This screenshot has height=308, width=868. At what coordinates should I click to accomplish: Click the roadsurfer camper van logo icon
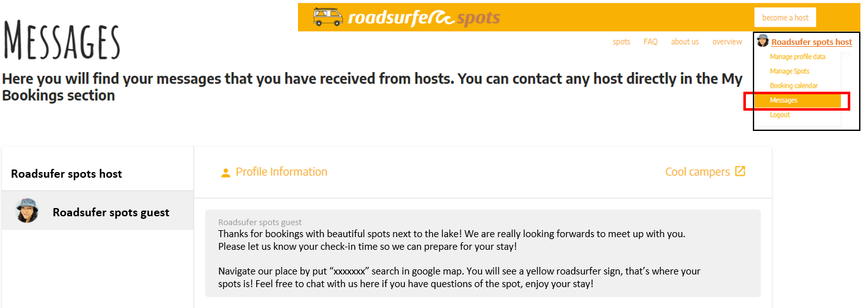tap(328, 17)
